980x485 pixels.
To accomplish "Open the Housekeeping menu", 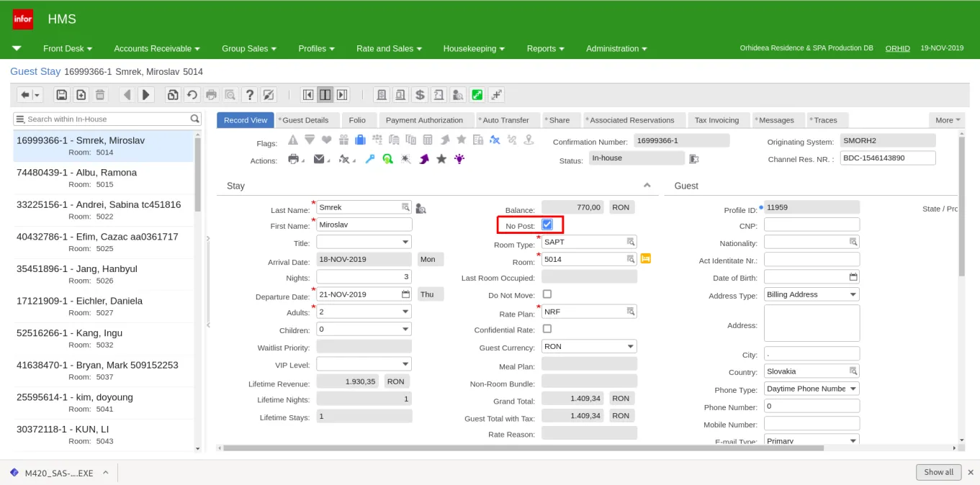I will pos(474,48).
